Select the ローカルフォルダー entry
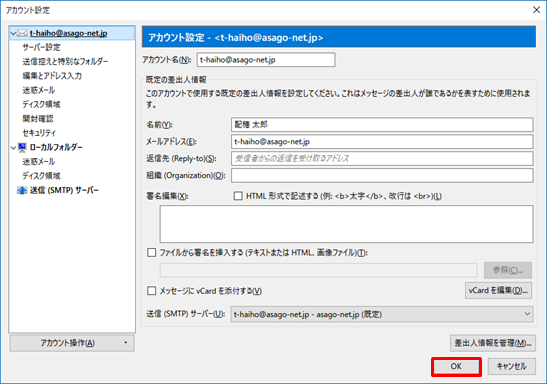 (x=56, y=148)
